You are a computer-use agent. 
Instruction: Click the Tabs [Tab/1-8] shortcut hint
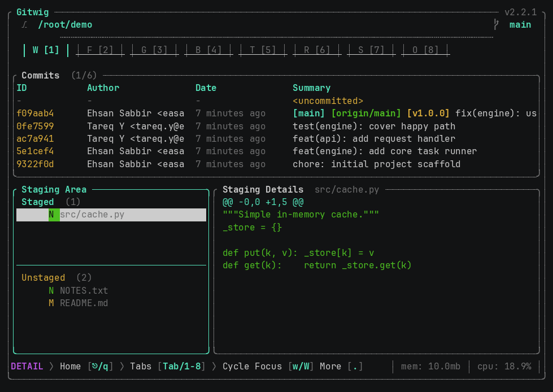coord(168,367)
